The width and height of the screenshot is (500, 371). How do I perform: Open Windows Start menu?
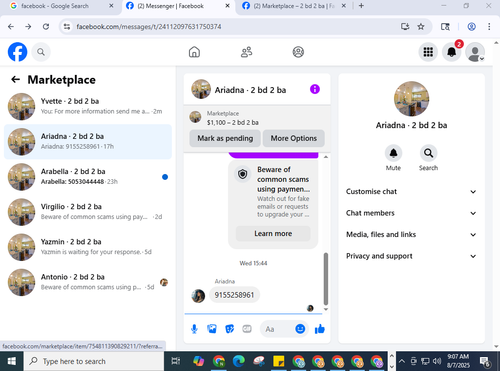[x=12, y=361]
